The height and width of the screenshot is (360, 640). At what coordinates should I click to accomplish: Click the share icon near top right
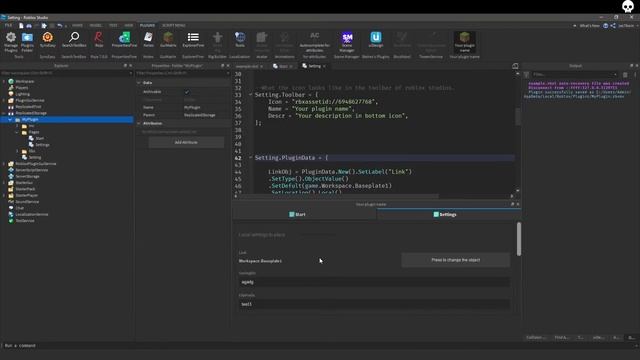[x=613, y=25]
